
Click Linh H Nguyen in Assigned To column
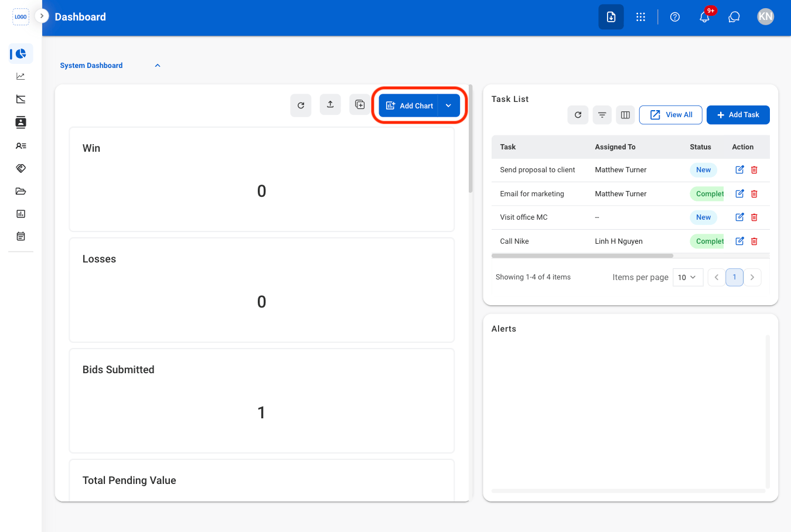619,241
